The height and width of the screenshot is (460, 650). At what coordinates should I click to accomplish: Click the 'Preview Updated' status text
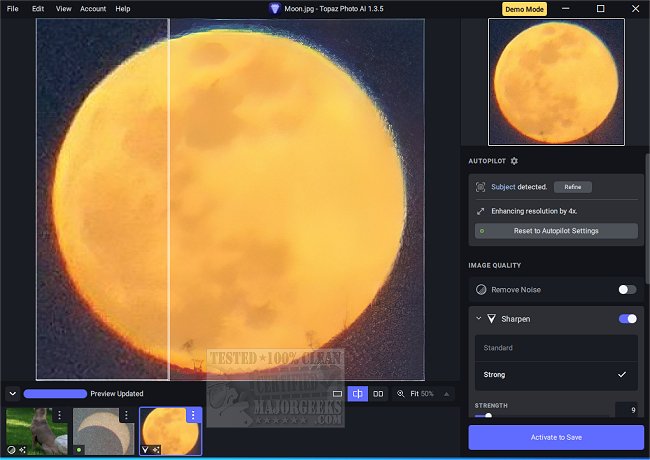coord(117,394)
